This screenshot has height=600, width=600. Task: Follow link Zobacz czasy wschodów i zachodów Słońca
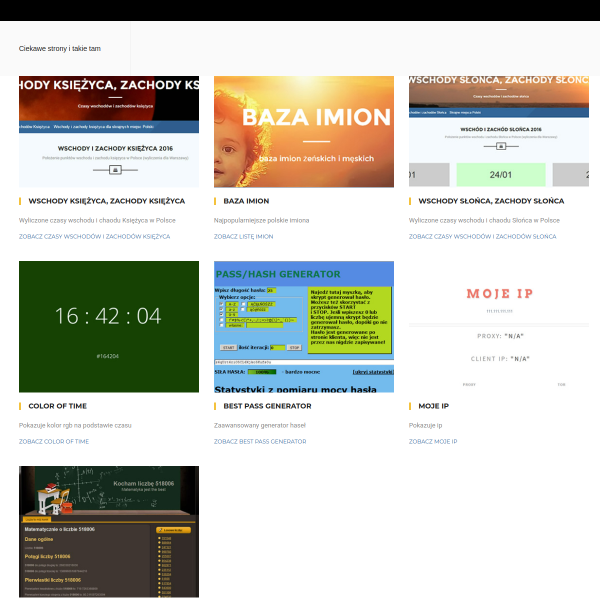pyautogui.click(x=483, y=236)
